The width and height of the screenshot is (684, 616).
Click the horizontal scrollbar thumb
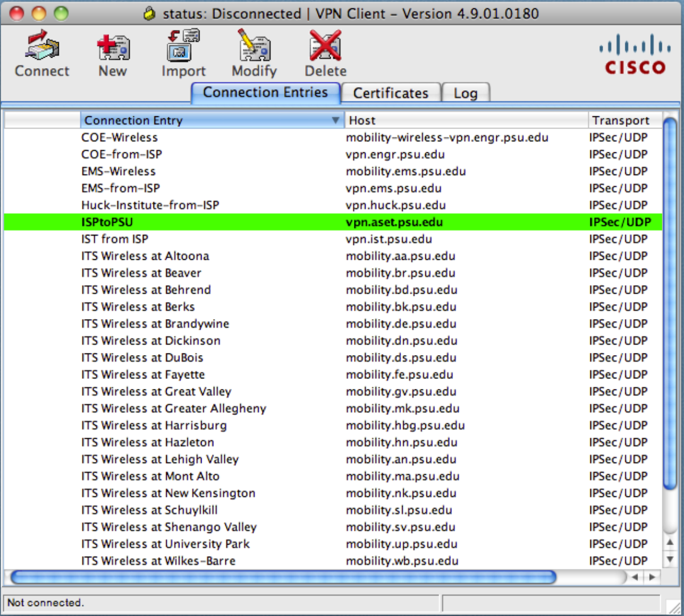(283, 577)
